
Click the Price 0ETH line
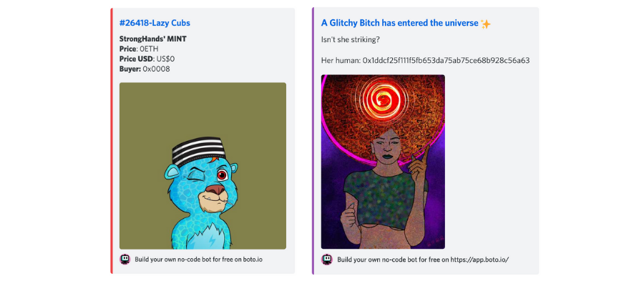[139, 49]
